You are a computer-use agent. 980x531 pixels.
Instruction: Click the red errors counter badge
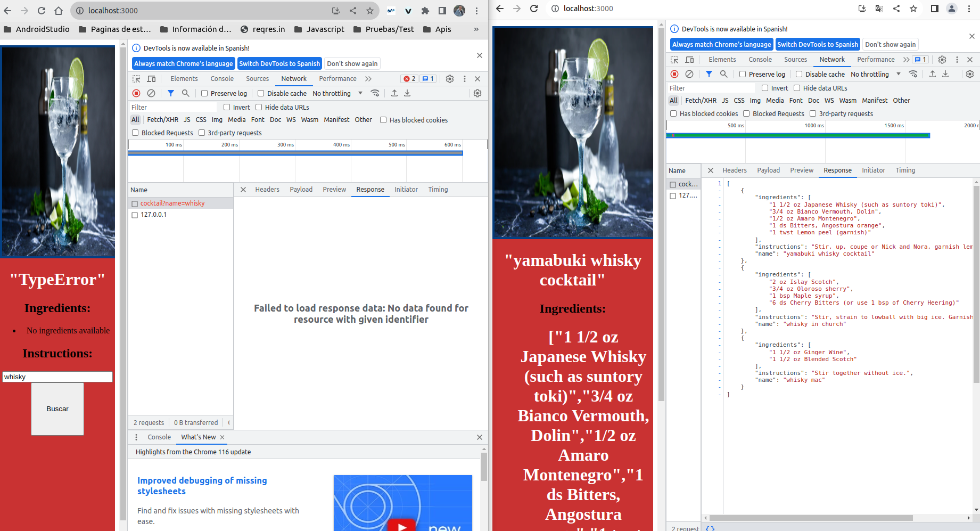(409, 79)
